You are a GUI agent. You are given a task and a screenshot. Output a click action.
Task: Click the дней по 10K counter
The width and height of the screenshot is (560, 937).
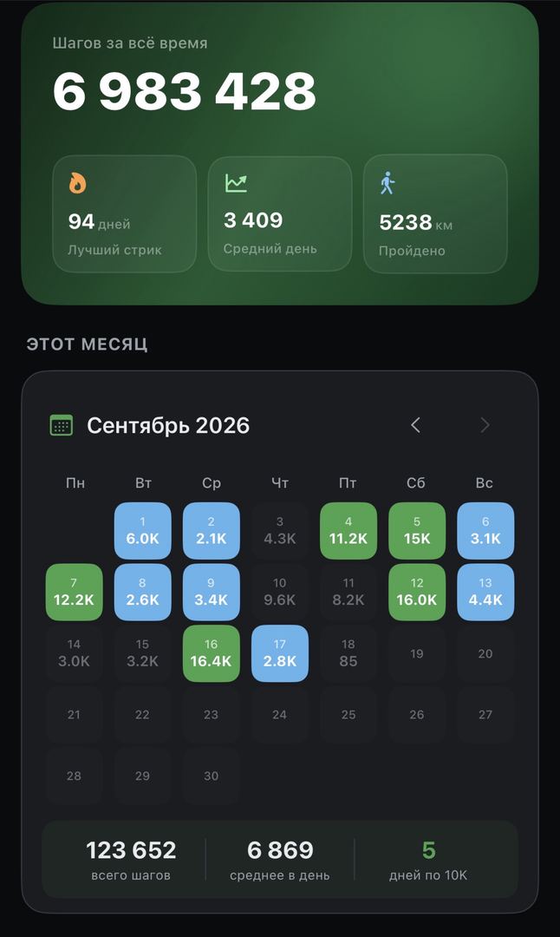click(428, 859)
